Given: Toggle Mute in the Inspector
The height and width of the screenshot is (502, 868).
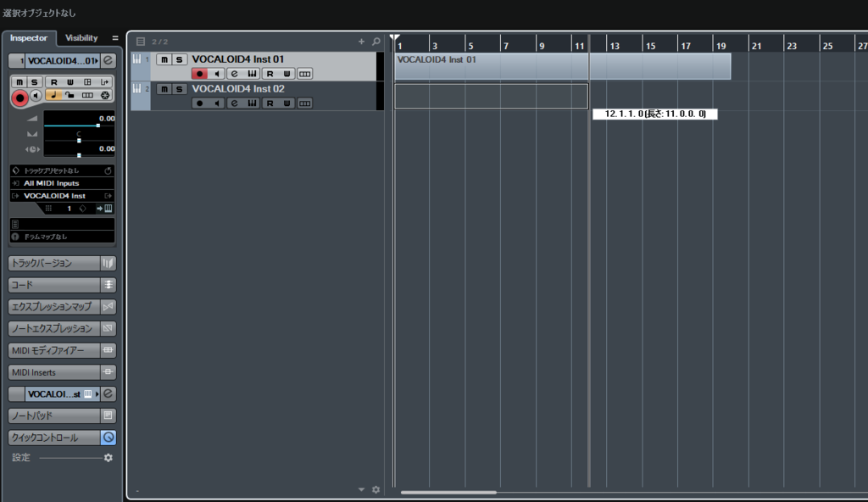Looking at the screenshot, I should click(x=20, y=82).
